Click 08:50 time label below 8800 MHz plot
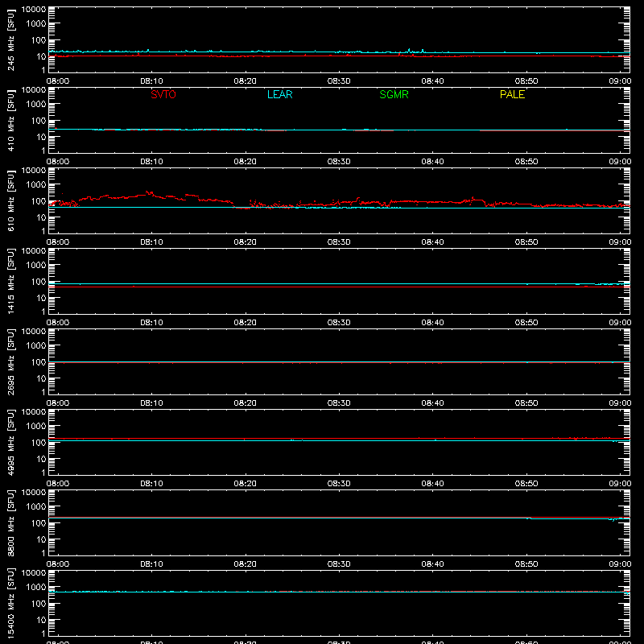This screenshot has height=644, width=644. tap(526, 564)
